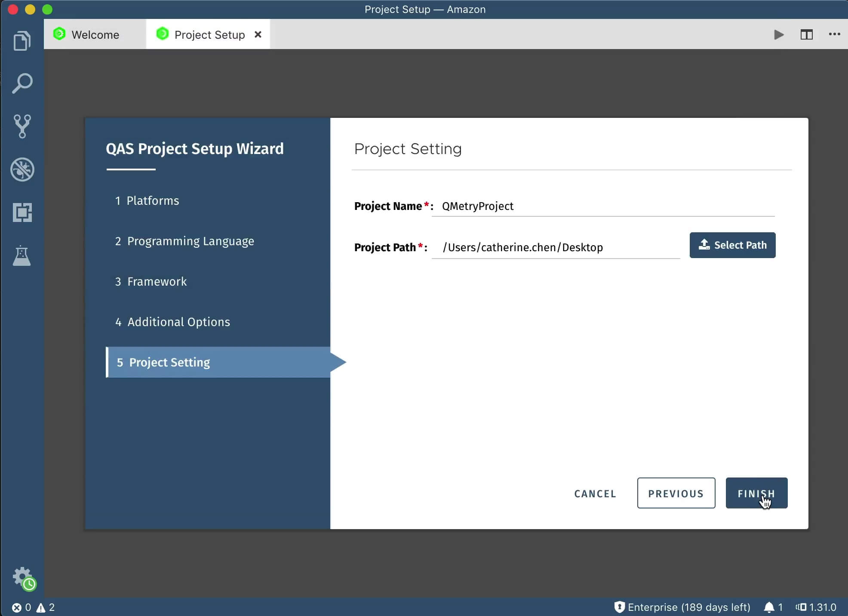
Task: Switch to the Welcome tab
Action: (95, 34)
